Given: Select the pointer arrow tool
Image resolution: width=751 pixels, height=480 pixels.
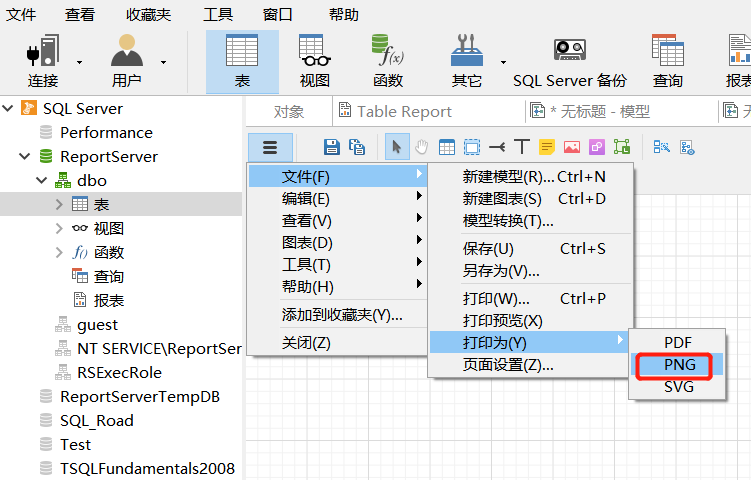Looking at the screenshot, I should (397, 147).
